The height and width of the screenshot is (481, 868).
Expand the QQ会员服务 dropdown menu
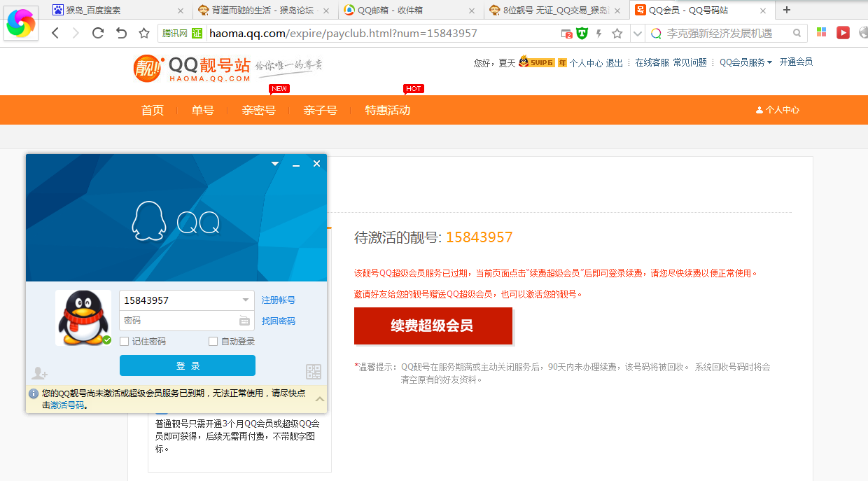point(746,62)
